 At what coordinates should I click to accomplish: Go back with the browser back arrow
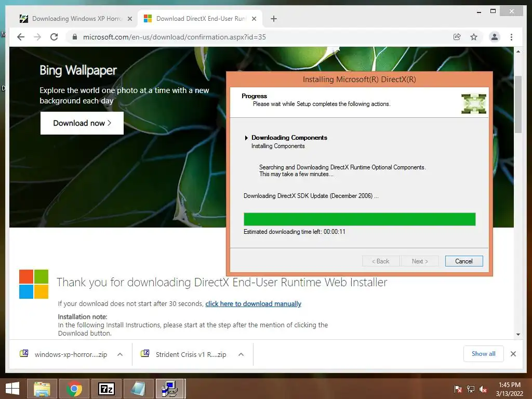click(21, 37)
